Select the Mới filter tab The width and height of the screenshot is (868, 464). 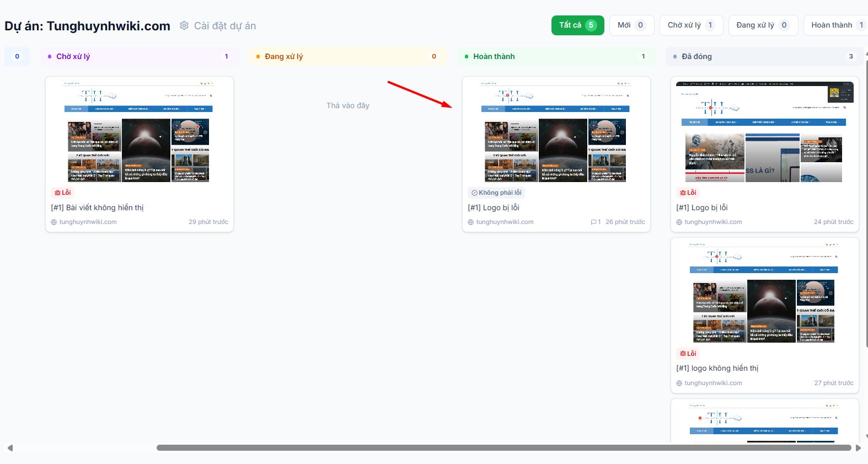(x=631, y=25)
